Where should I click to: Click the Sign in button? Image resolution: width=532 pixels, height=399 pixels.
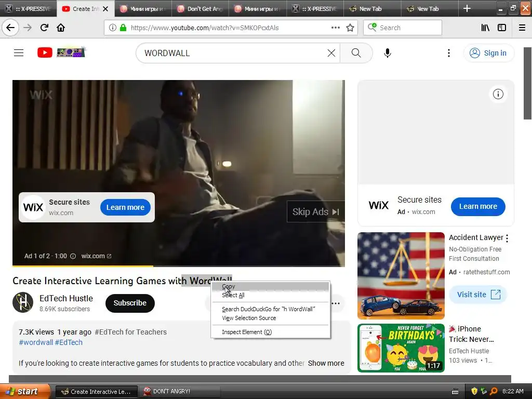[x=488, y=53]
